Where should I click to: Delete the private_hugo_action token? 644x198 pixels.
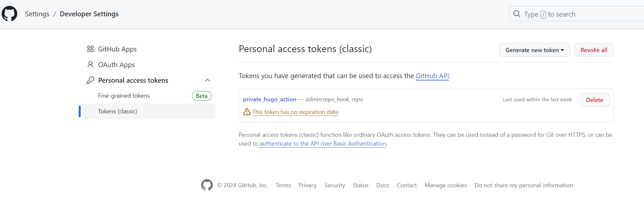tap(594, 100)
